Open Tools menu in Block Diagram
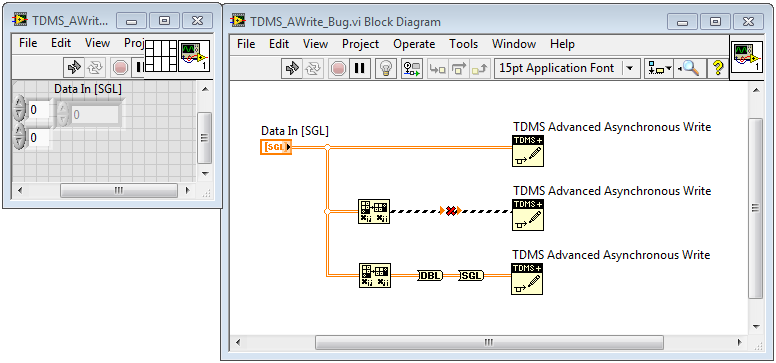 (464, 44)
